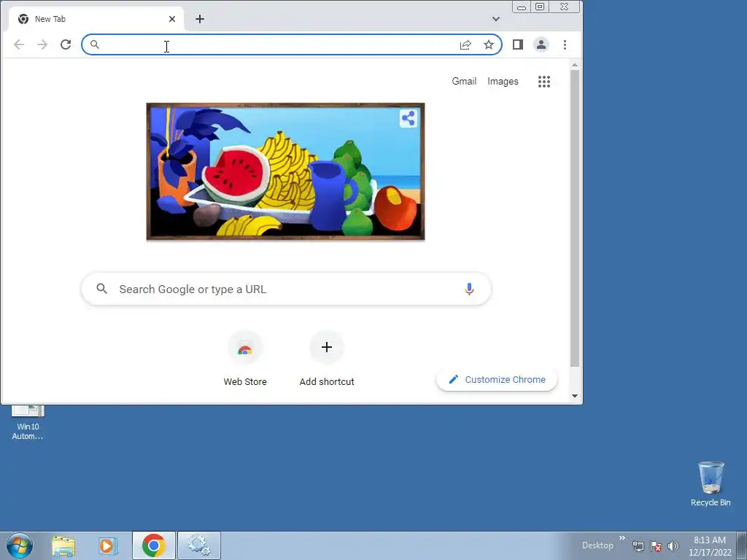The height and width of the screenshot is (560, 747).
Task: Expand the tab search chevron
Action: (496, 19)
